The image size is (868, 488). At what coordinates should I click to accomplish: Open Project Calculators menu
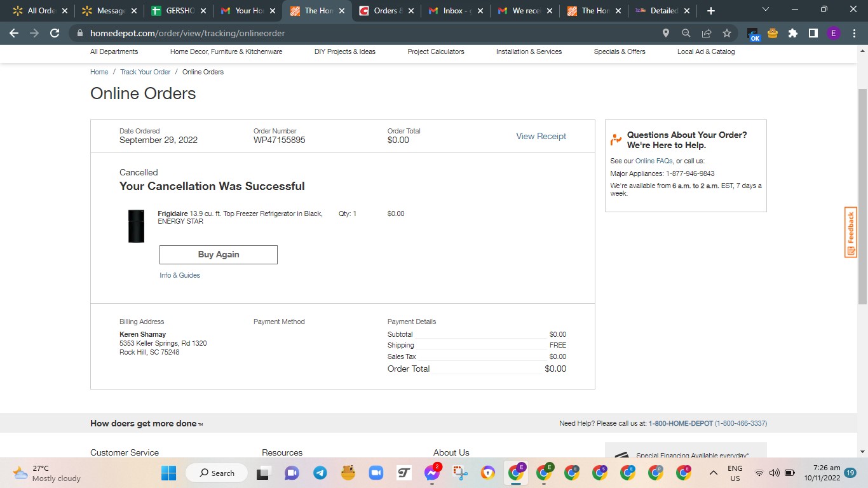pos(436,51)
